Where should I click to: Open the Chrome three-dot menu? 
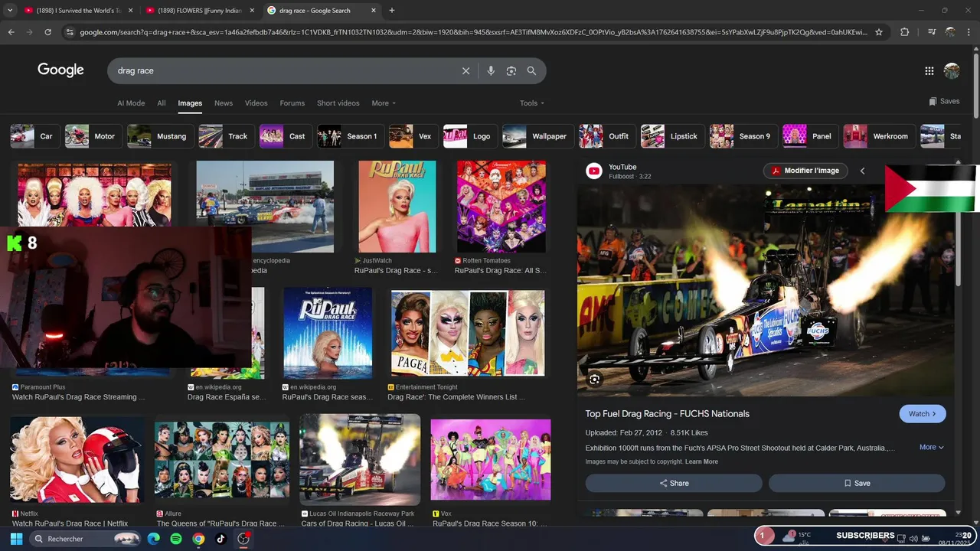tap(969, 32)
